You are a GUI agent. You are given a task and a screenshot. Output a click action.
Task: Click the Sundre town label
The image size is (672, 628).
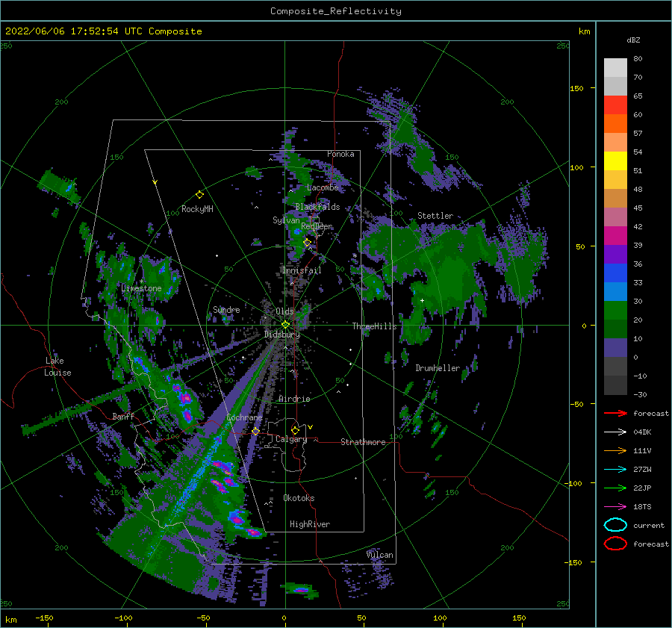pyautogui.click(x=226, y=309)
